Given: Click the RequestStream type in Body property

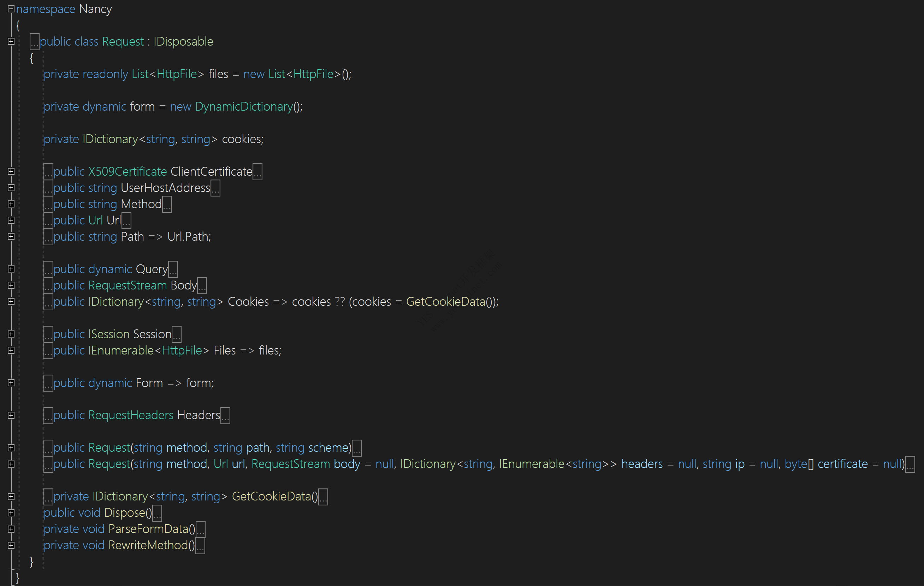Looking at the screenshot, I should click(128, 285).
